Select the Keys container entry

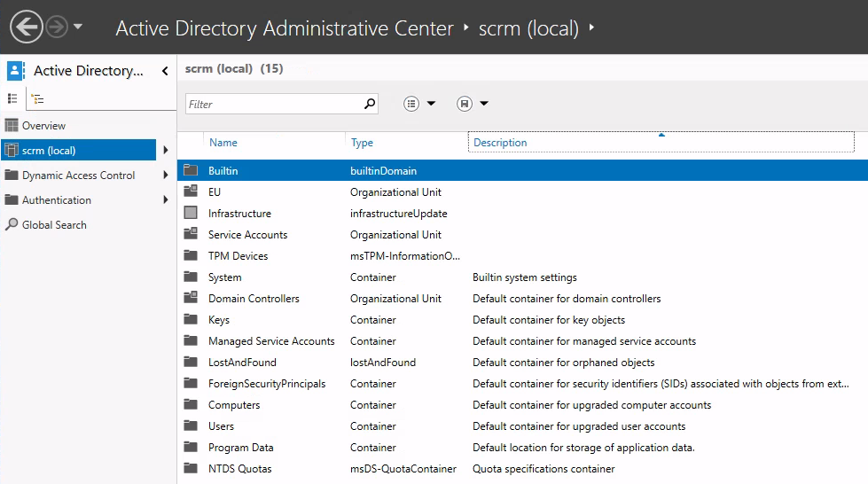click(x=219, y=320)
